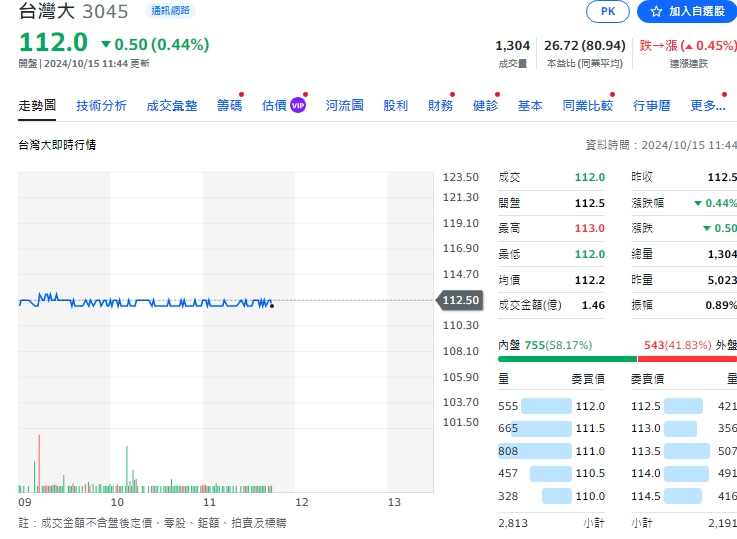Image resolution: width=737 pixels, height=539 pixels.
Task: Click the PK compare button
Action: tap(608, 11)
